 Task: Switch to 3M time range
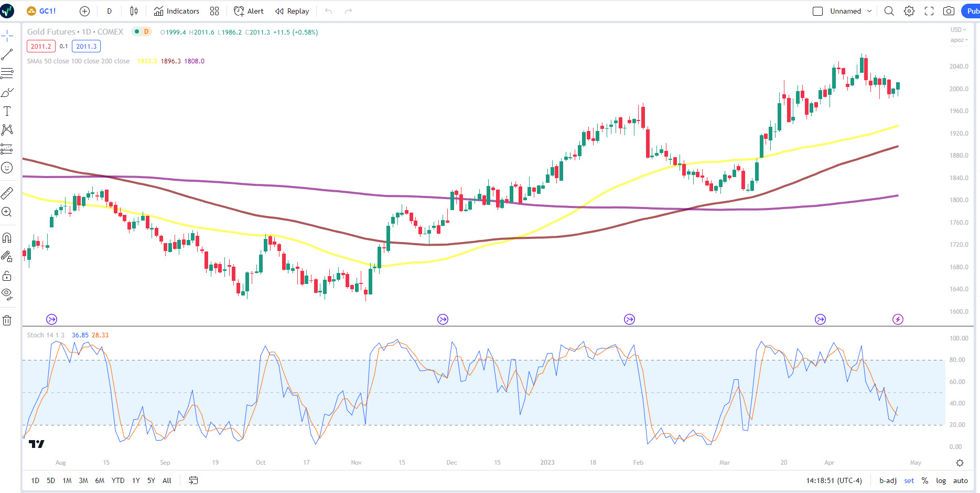tap(83, 480)
